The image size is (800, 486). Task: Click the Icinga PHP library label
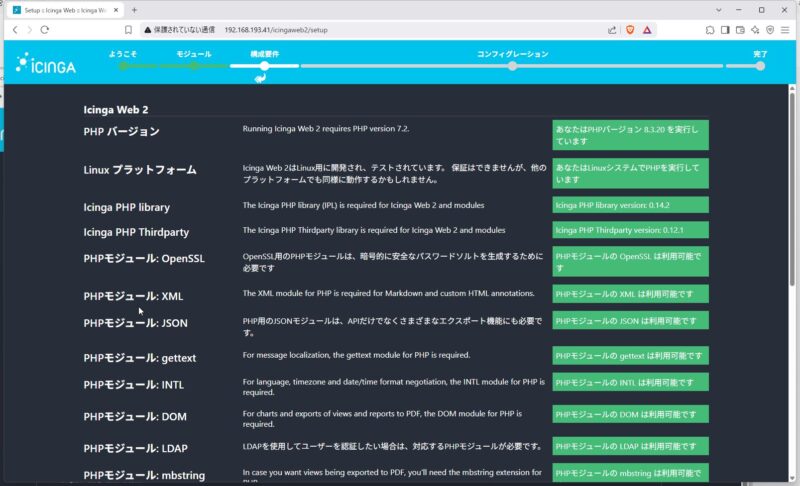[127, 208]
